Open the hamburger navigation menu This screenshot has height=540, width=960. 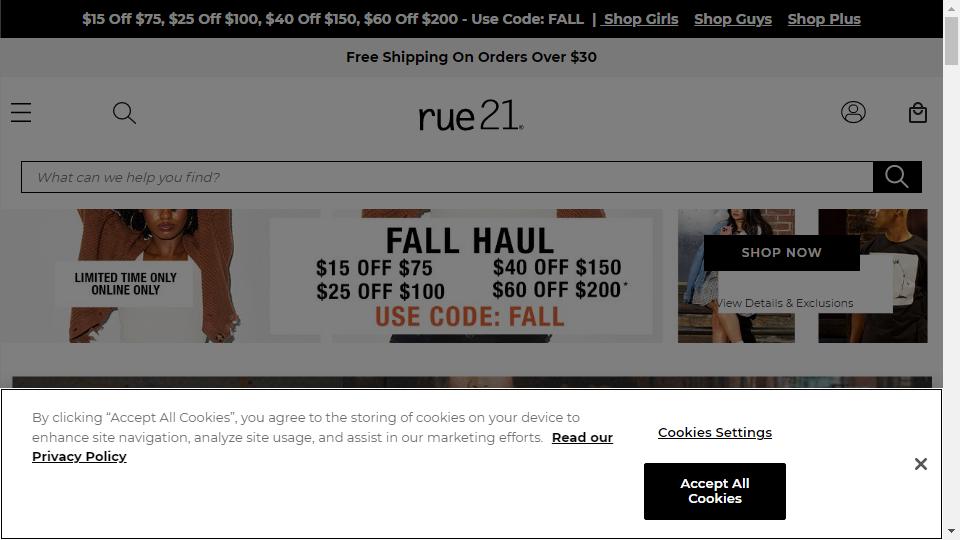point(21,113)
